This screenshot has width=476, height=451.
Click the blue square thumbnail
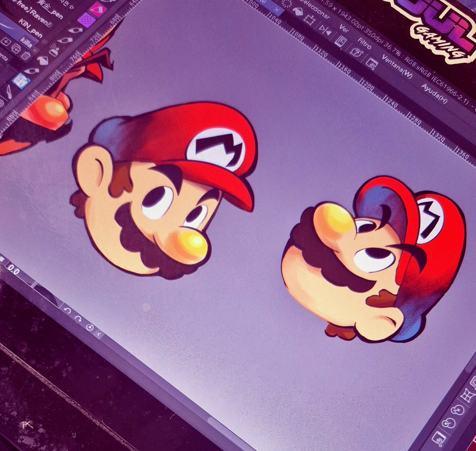point(21,81)
